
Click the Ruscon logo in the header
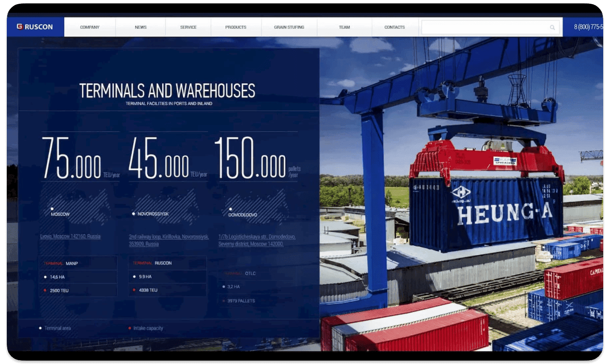pos(35,27)
